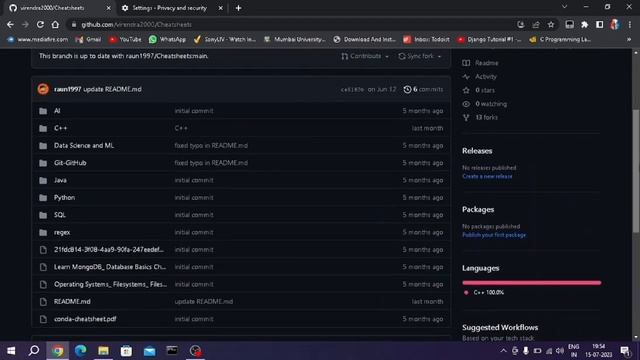The width and height of the screenshot is (640, 360).
Task: Click the address bar URL
Action: pos(136,24)
